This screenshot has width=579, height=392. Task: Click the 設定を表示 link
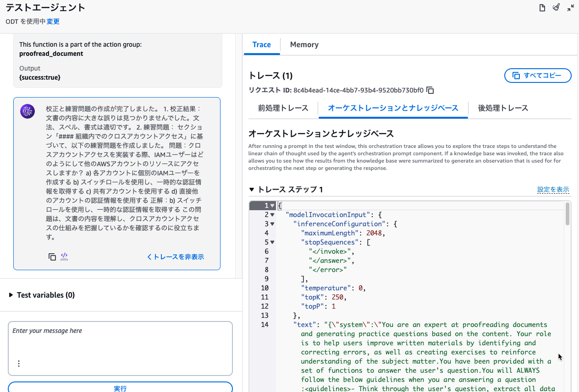553,190
